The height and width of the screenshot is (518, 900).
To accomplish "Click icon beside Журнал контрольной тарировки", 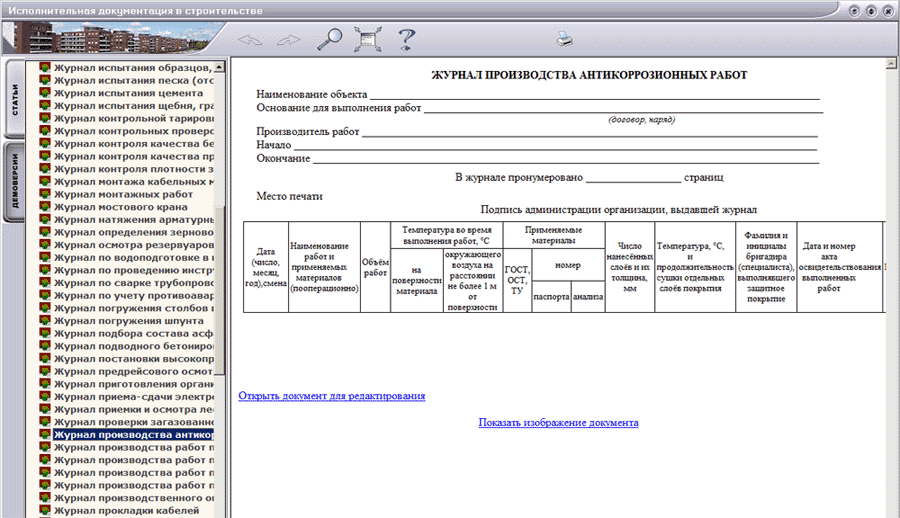I will click(45, 118).
